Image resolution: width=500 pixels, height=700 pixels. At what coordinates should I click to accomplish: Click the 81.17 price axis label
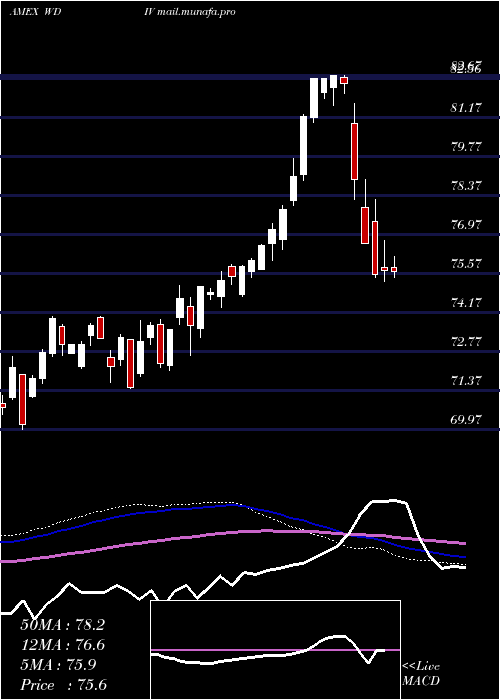(467, 108)
